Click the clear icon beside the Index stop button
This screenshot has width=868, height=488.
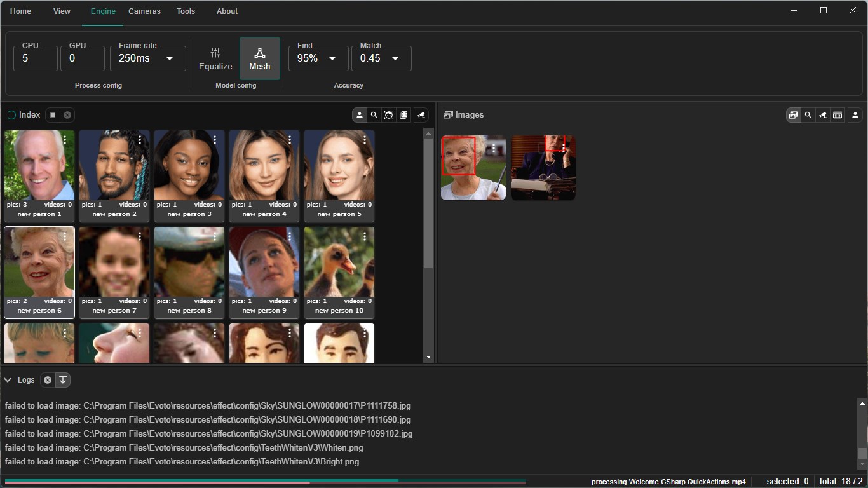click(x=67, y=115)
